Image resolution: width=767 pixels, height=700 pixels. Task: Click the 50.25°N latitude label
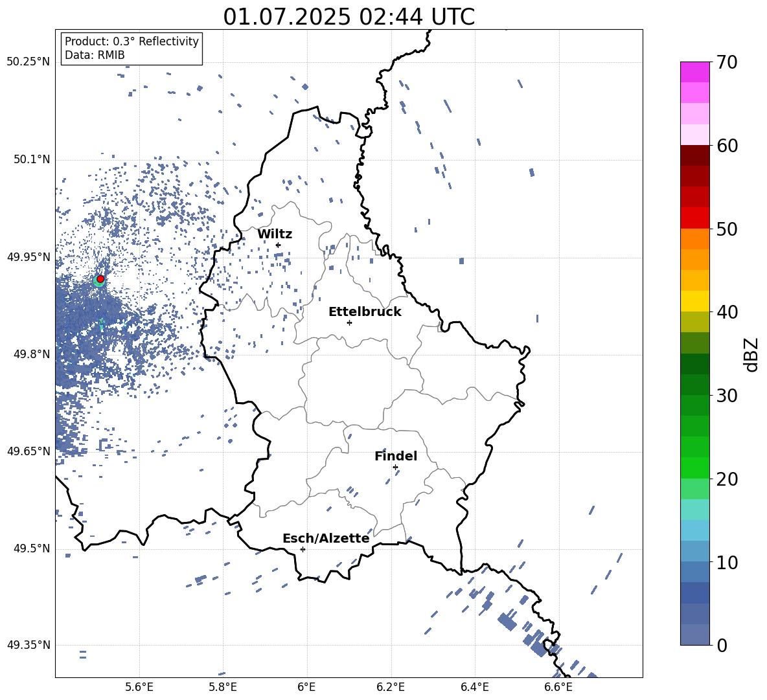[x=28, y=62]
